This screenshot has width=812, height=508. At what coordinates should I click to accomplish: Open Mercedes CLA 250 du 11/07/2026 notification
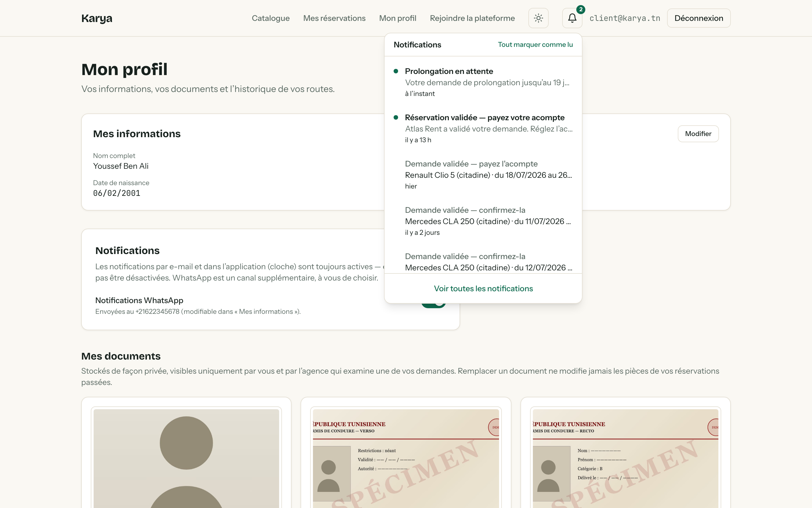pos(483,221)
